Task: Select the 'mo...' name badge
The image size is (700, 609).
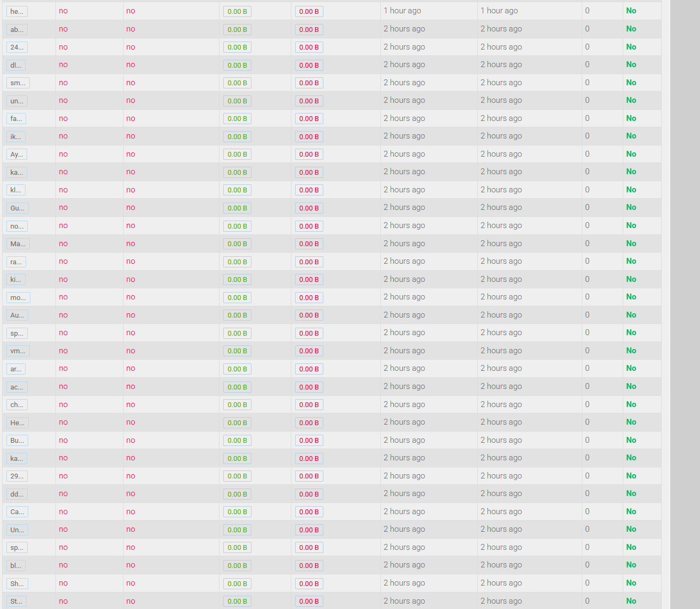Action: pyautogui.click(x=18, y=297)
